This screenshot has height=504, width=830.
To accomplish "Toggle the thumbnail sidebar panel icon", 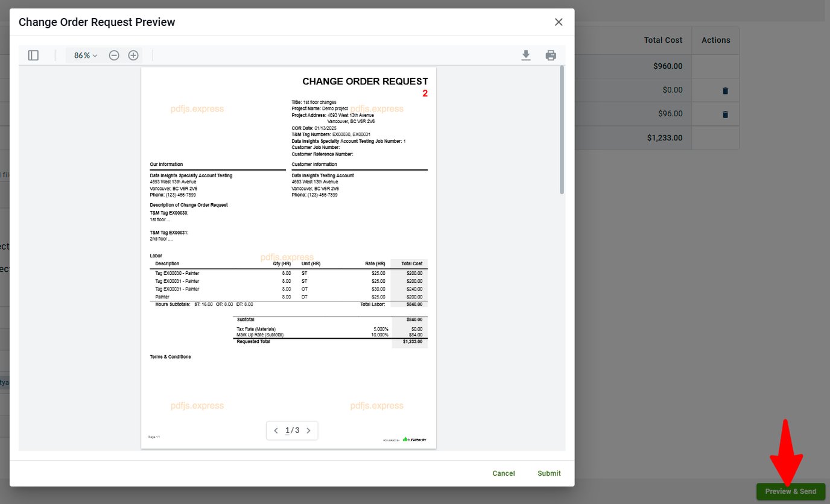I will pos(33,55).
